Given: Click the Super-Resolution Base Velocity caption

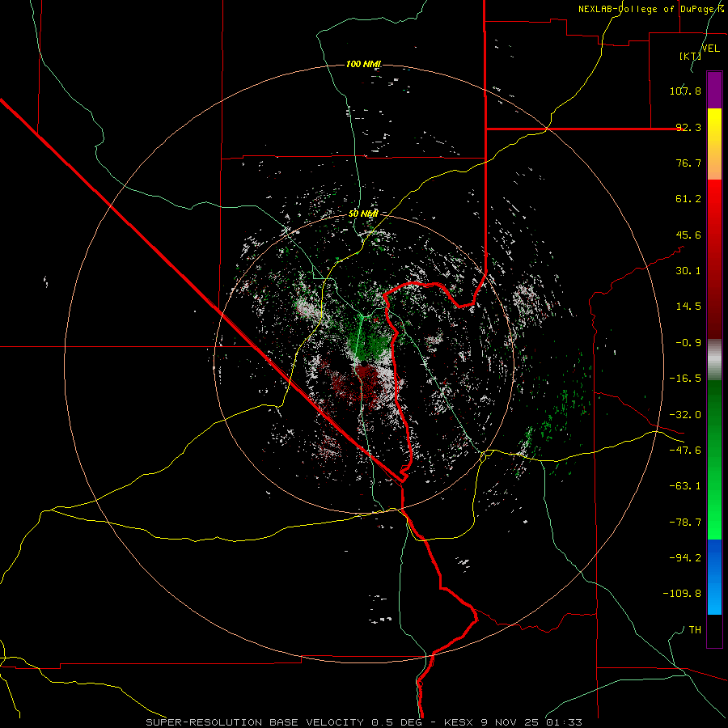Looking at the screenshot, I should pos(363,722).
